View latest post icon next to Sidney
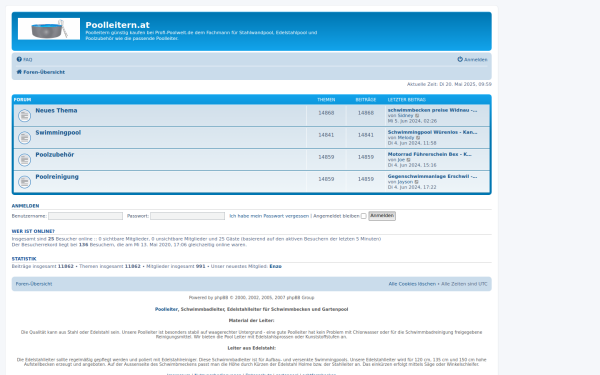The height and width of the screenshot is (375, 600). (417, 116)
